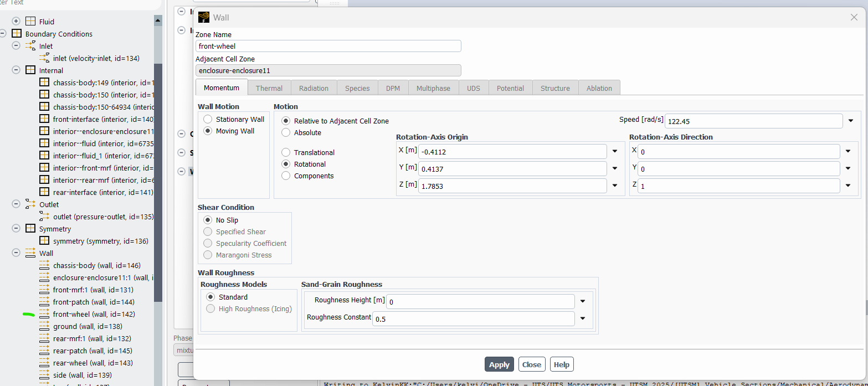Close the Wall dialog via Close button

click(532, 364)
